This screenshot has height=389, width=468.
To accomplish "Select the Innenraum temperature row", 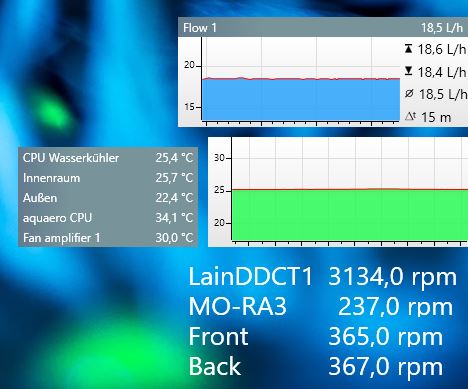I will click(x=108, y=178).
